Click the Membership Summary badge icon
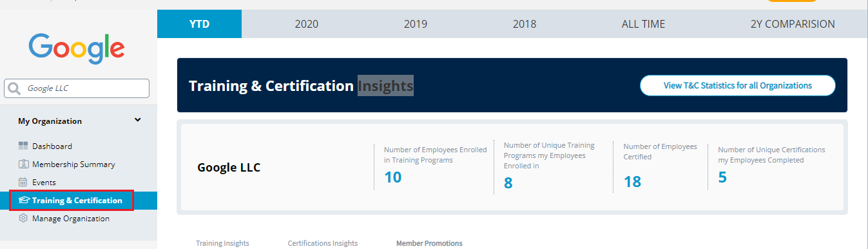This screenshot has width=868, height=249. [23, 164]
